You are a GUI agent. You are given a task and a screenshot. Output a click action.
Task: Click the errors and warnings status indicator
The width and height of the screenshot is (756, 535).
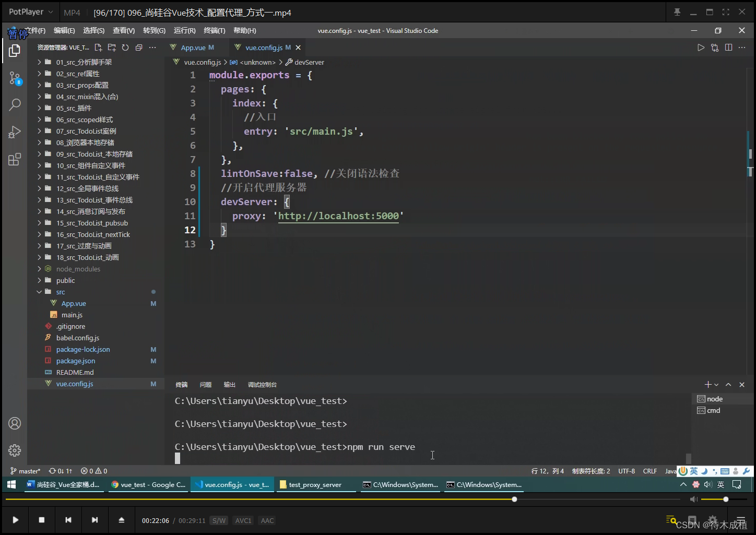click(x=94, y=471)
